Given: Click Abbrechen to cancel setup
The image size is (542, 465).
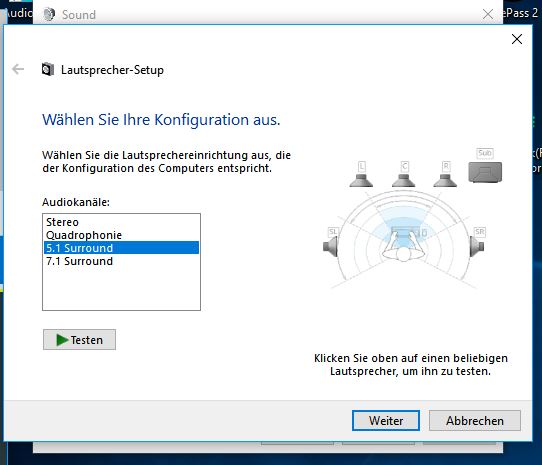Looking at the screenshot, I should point(475,420).
